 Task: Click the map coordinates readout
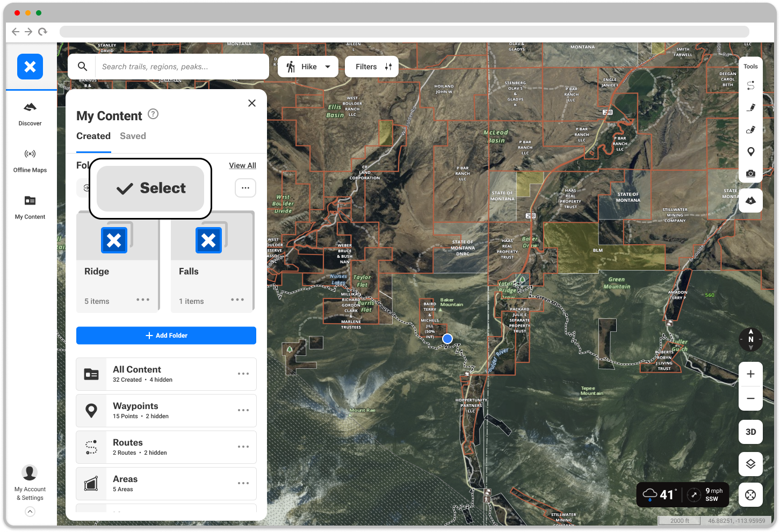pos(736,521)
